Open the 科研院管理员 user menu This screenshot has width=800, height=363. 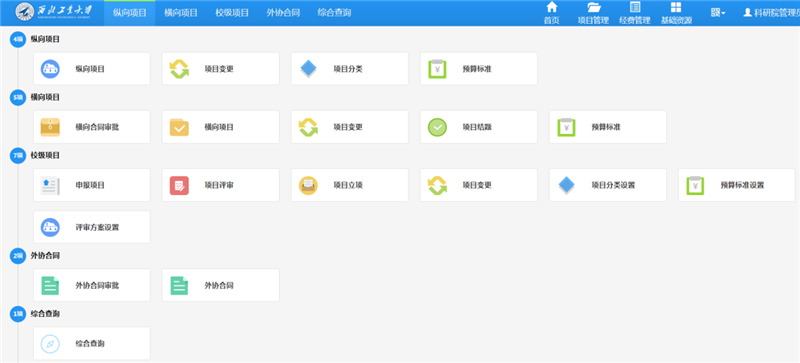[x=771, y=13]
